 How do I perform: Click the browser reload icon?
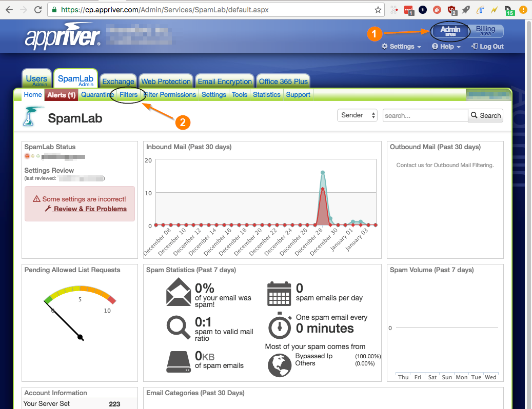click(37, 10)
